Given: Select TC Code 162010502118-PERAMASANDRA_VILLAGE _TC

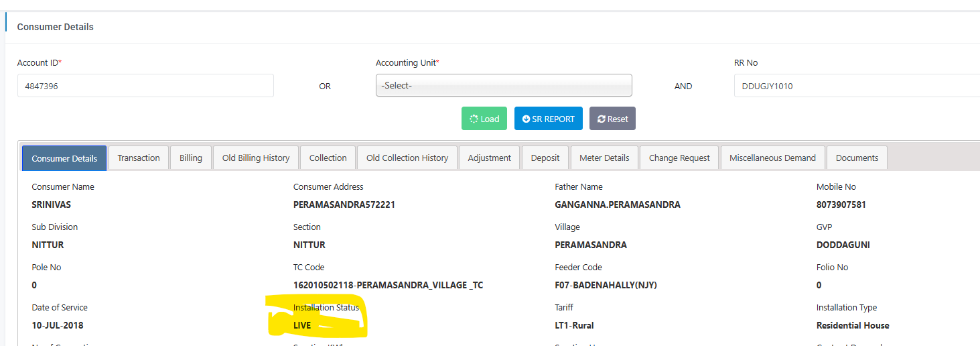Looking at the screenshot, I should point(389,285).
